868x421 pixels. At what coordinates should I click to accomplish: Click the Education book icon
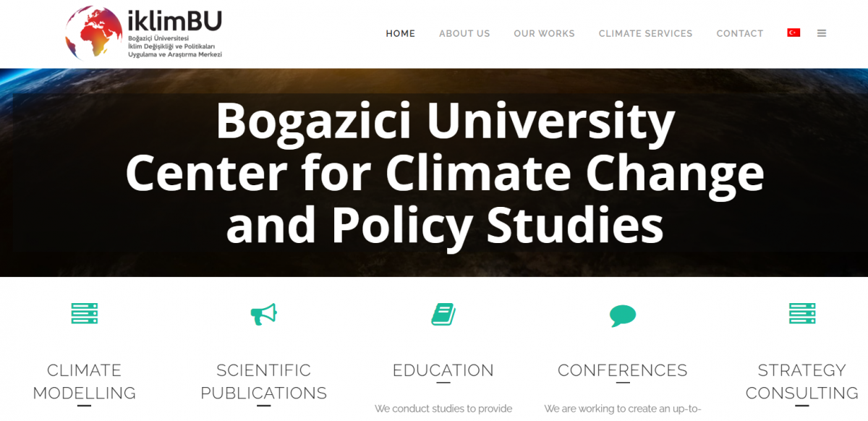coord(443,314)
